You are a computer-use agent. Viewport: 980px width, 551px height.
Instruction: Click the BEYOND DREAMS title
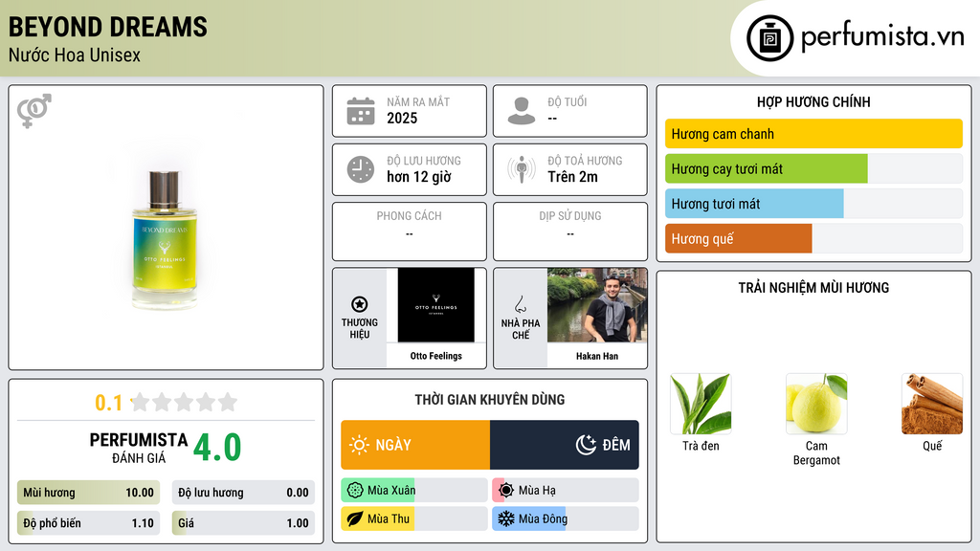click(x=107, y=27)
